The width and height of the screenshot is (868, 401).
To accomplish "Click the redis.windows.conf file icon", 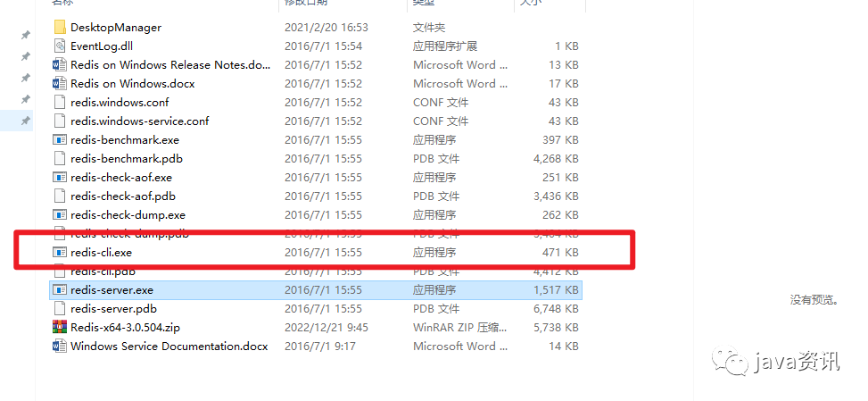I will [x=60, y=103].
